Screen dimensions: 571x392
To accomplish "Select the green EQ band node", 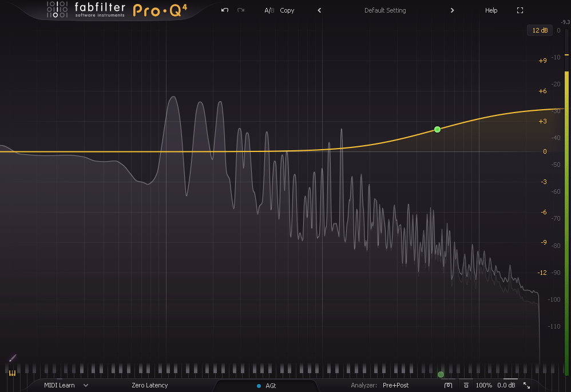I will 437,130.
